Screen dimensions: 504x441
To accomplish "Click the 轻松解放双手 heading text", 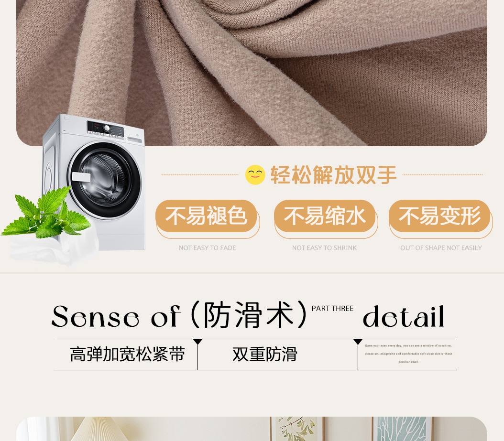I will (334, 175).
